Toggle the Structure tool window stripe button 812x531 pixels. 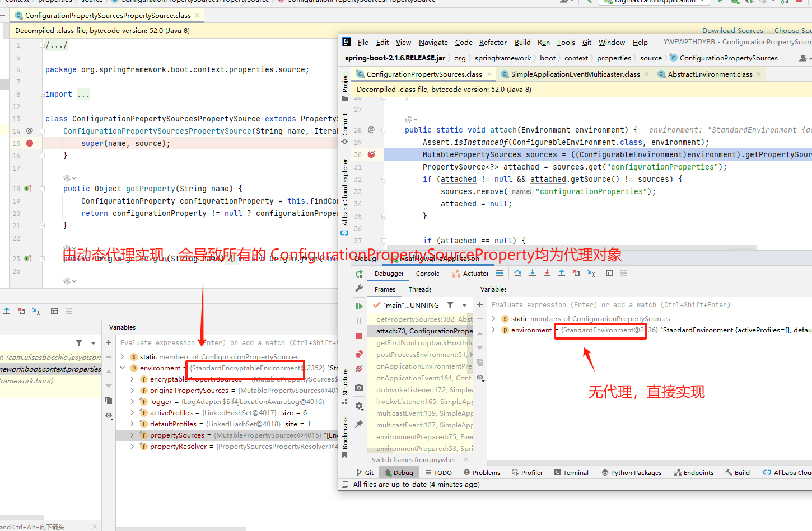(x=344, y=386)
